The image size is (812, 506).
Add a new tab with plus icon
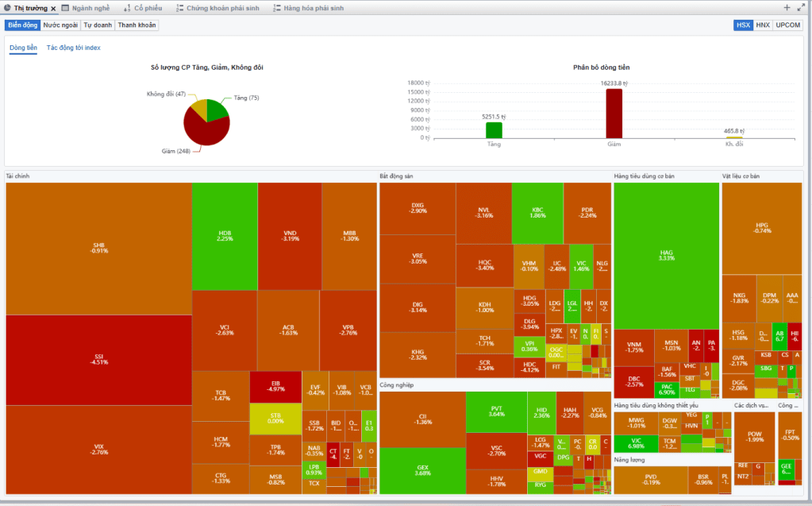pyautogui.click(x=787, y=8)
